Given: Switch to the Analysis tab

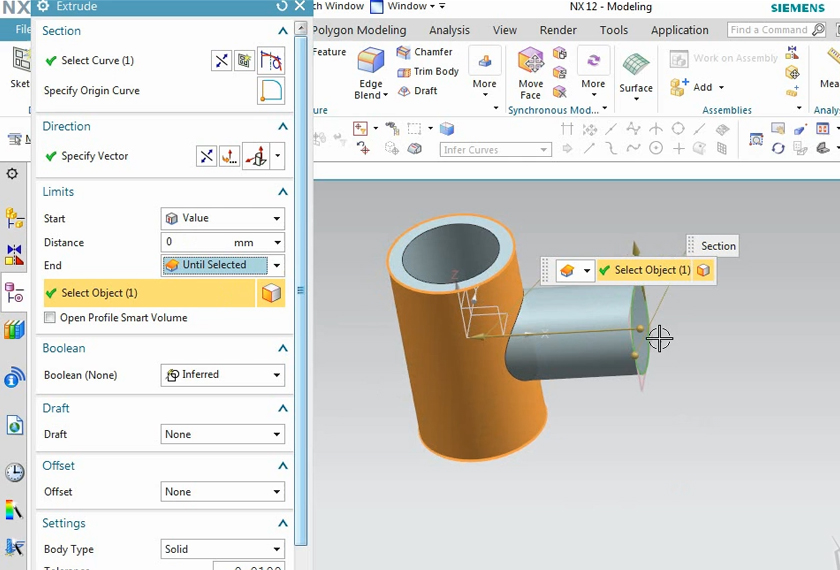Looking at the screenshot, I should tap(449, 30).
